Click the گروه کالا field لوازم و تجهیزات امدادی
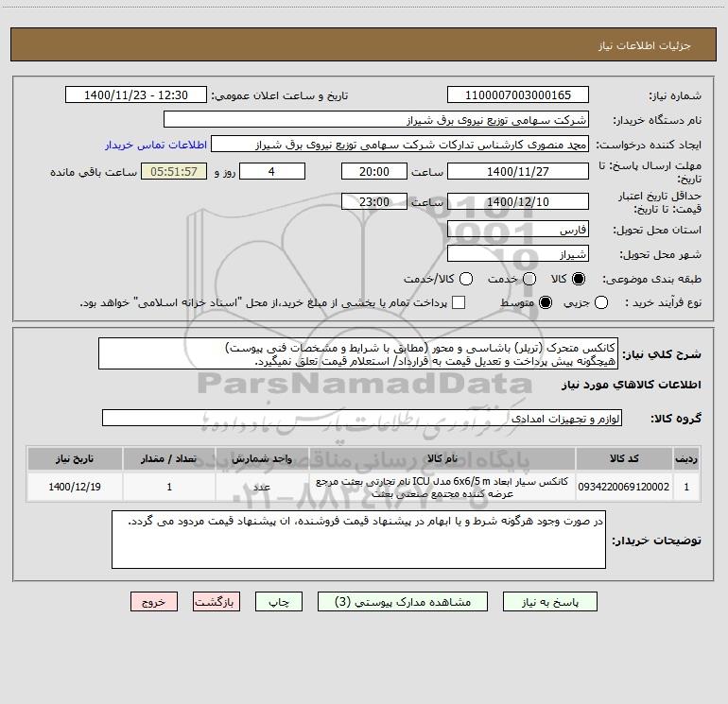The height and width of the screenshot is (704, 728). [x=362, y=418]
